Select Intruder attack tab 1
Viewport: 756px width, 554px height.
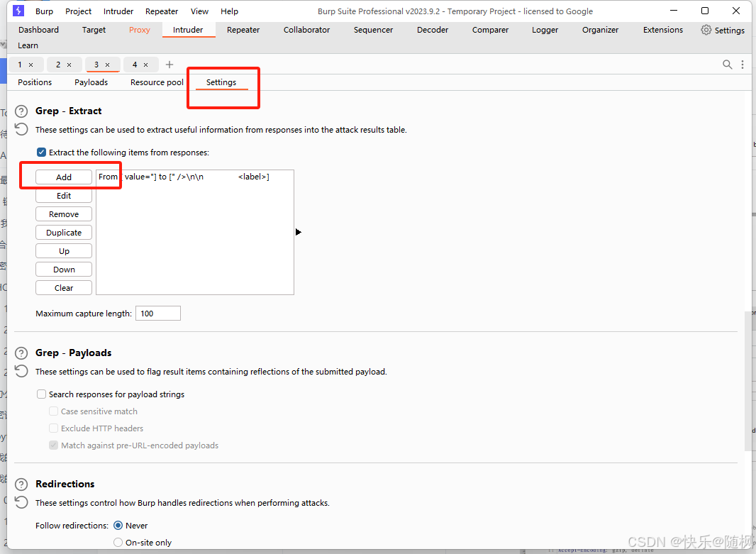(20, 65)
